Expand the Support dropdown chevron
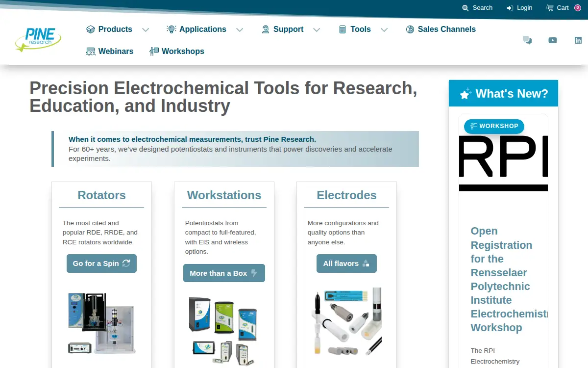 click(x=317, y=30)
